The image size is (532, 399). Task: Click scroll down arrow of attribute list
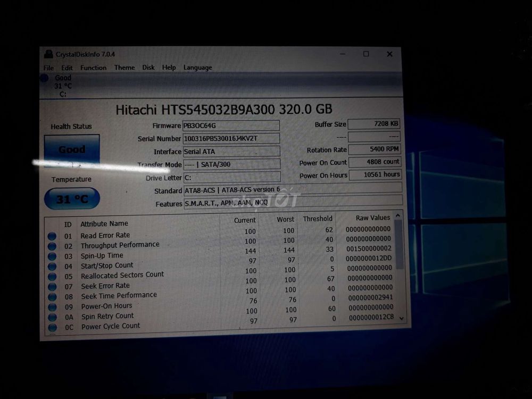(402, 318)
